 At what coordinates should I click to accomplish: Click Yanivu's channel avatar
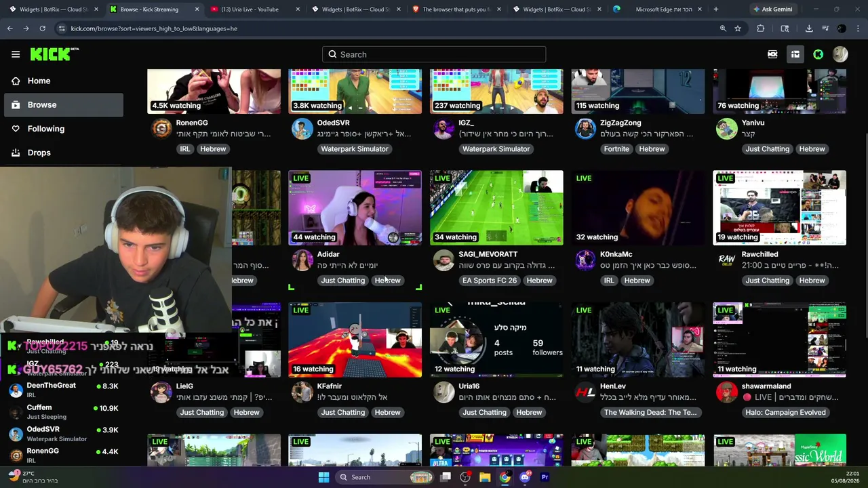coord(727,128)
